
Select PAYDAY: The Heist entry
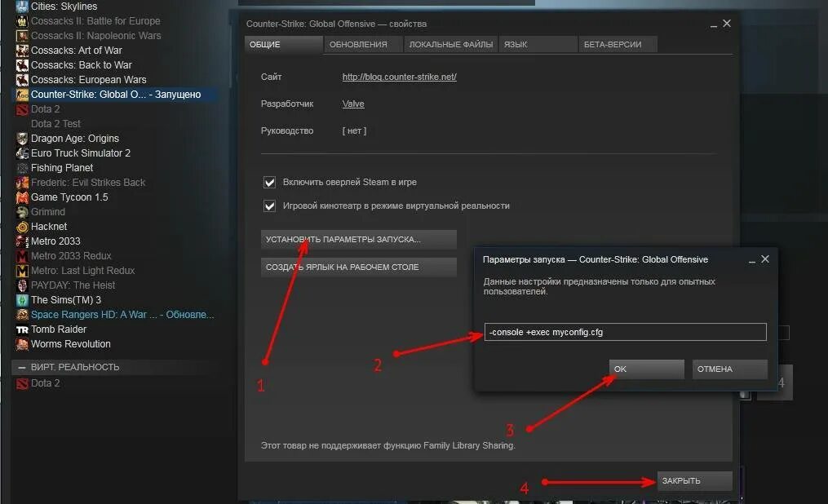coord(73,285)
